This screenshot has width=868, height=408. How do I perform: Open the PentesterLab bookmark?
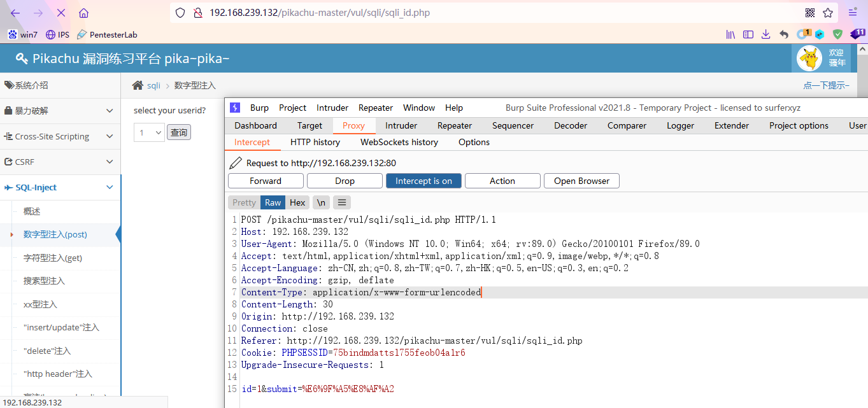pos(107,34)
